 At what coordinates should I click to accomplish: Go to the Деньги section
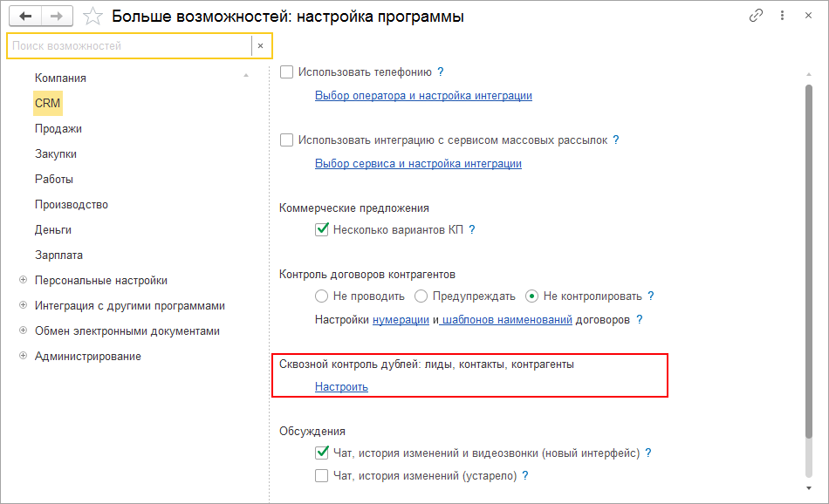(x=53, y=230)
